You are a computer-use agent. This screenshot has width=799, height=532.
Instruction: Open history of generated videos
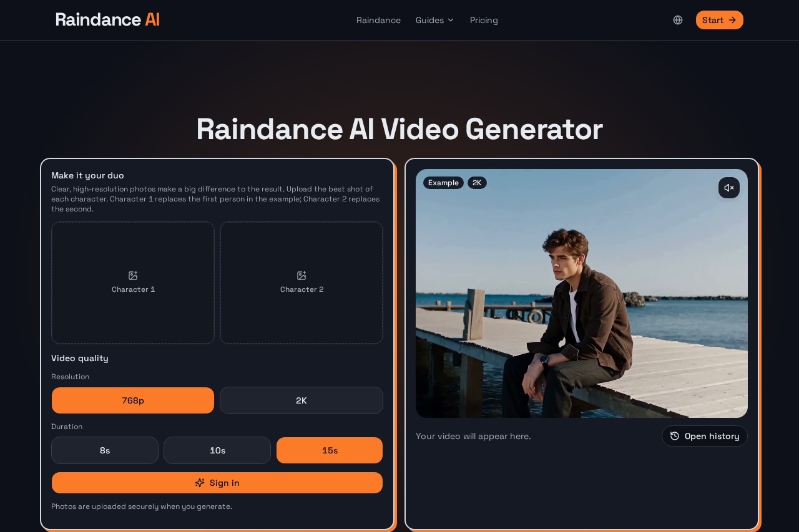(x=705, y=436)
